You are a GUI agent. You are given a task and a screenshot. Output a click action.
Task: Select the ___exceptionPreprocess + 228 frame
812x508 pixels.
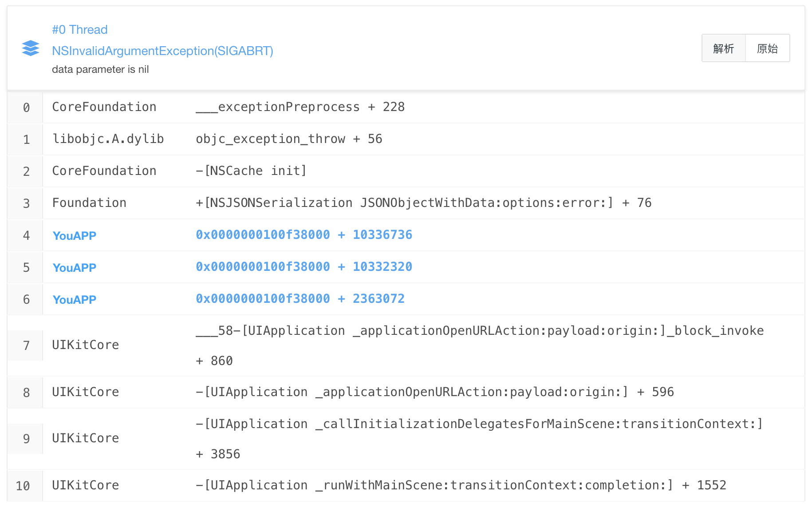click(300, 107)
